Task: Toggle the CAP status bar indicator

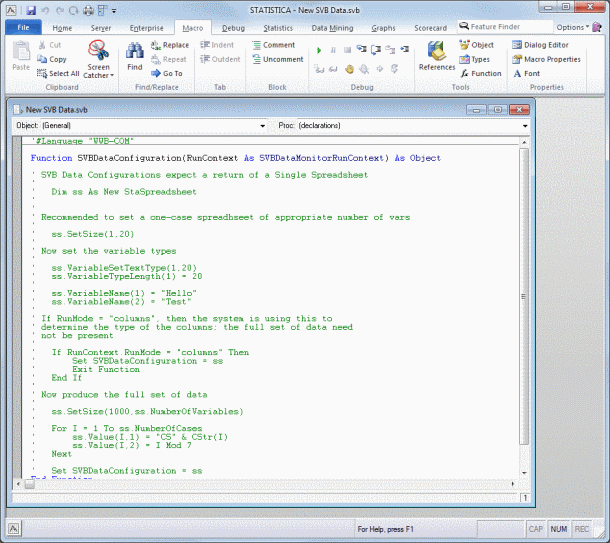Action: (535, 528)
